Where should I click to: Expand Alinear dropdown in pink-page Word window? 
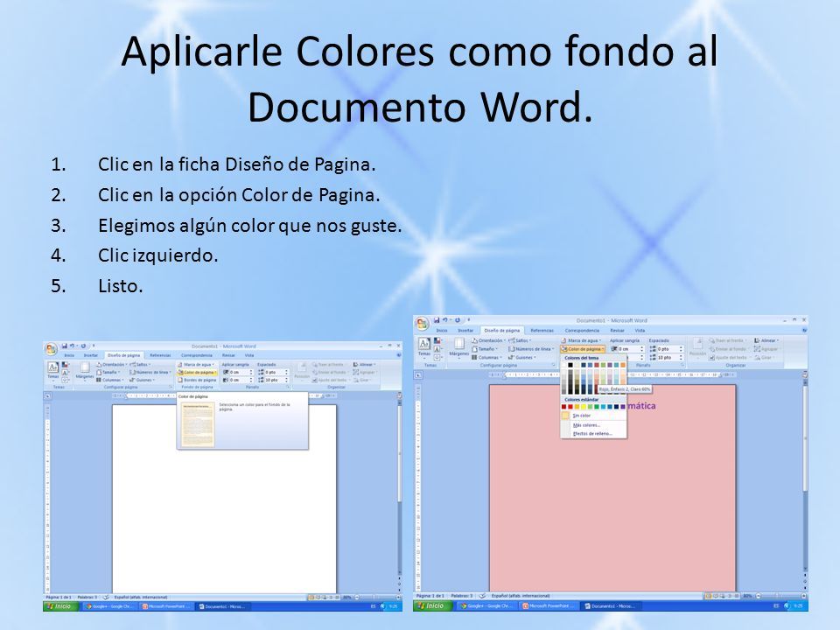click(766, 340)
